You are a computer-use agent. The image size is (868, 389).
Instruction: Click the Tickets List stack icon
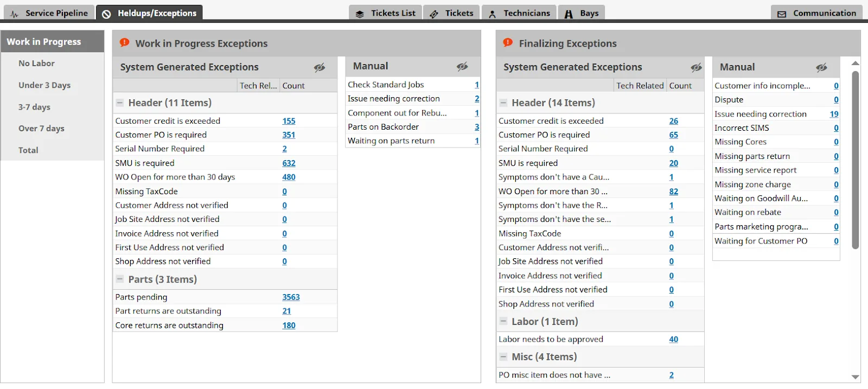point(360,14)
